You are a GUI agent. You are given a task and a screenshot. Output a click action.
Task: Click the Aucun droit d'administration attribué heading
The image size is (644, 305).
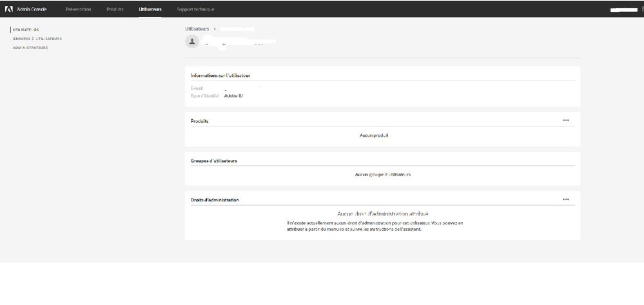(383, 213)
